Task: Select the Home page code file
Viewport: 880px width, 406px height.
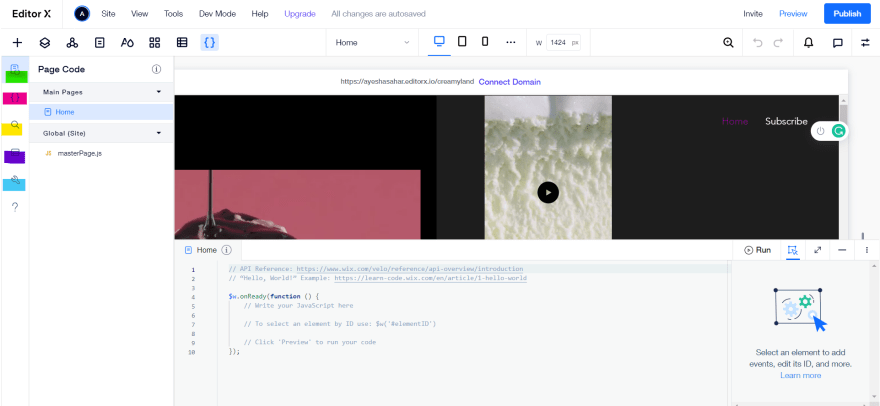Action: pyautogui.click(x=101, y=112)
